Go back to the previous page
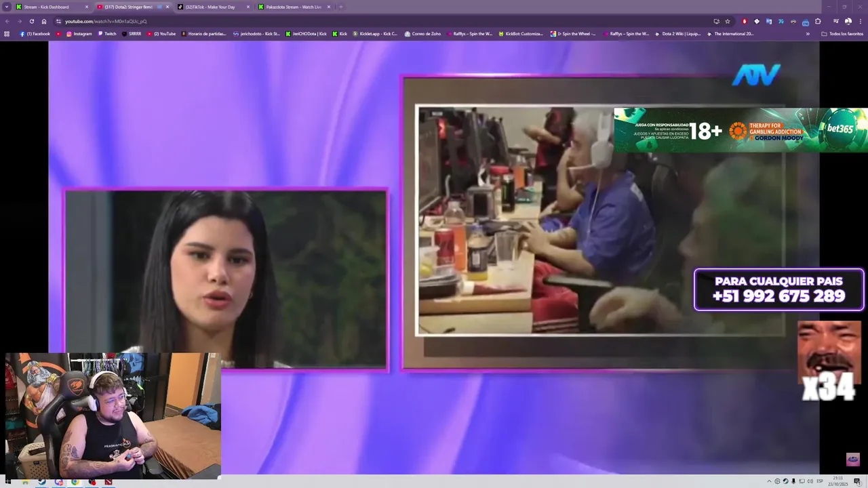The height and width of the screenshot is (488, 868). click(7, 21)
